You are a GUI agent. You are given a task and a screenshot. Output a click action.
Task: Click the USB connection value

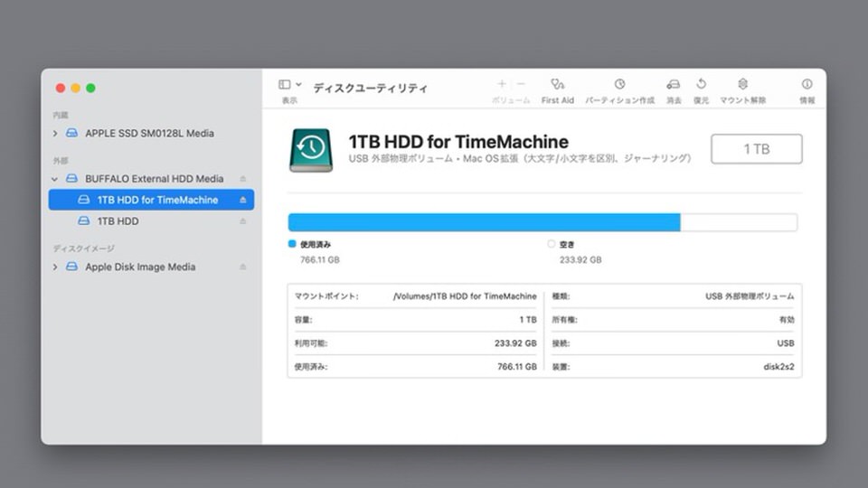tap(786, 343)
